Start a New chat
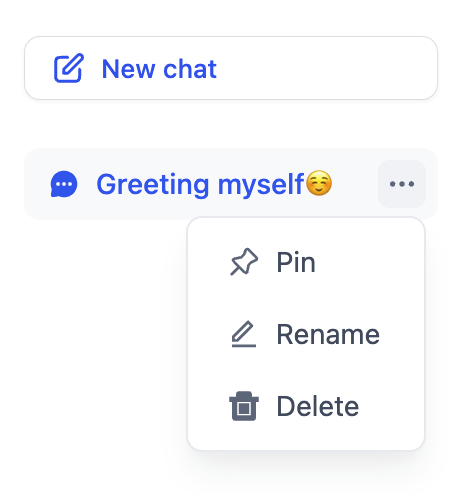Screen dimensions: 458x494 point(231,68)
